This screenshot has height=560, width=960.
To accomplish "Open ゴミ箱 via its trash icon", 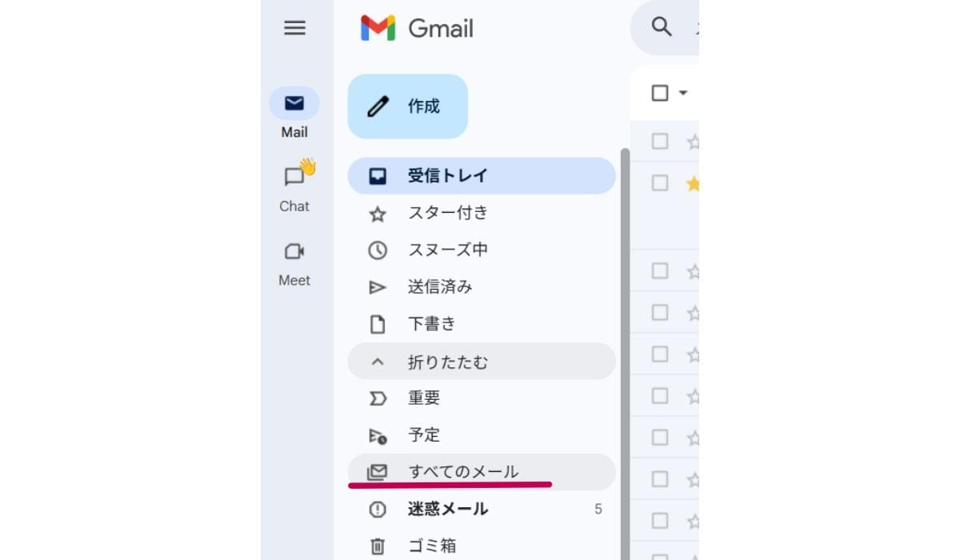I will [x=377, y=545].
